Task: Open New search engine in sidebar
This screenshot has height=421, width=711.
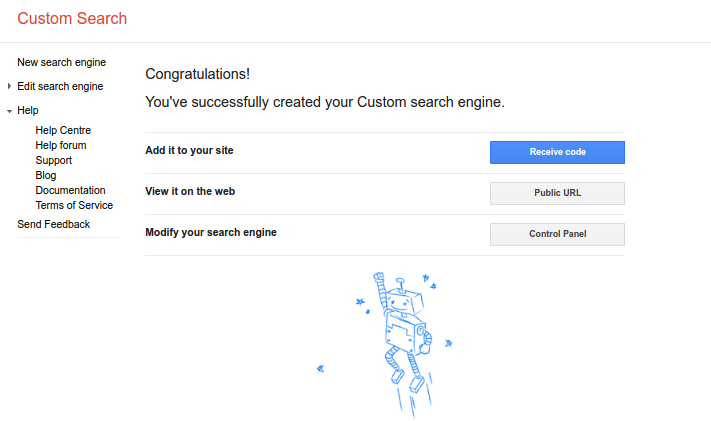Action: tap(61, 62)
